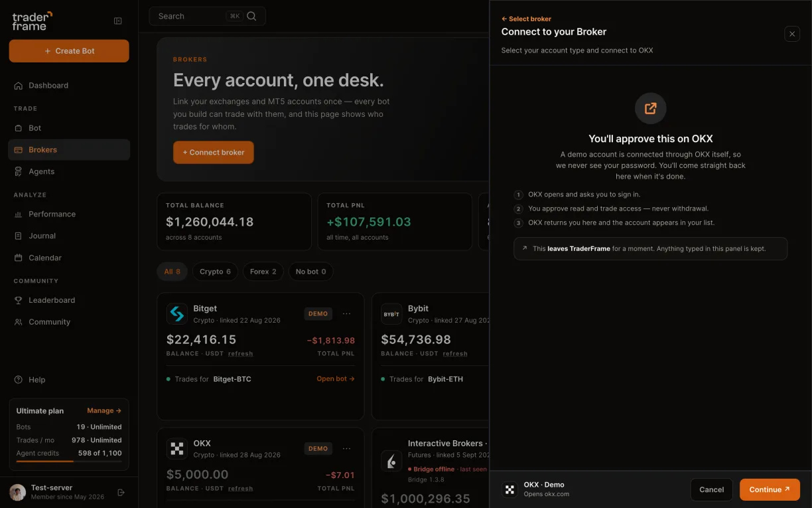Click the Total PnL value
Screen dimensions: 812x508
click(369, 222)
